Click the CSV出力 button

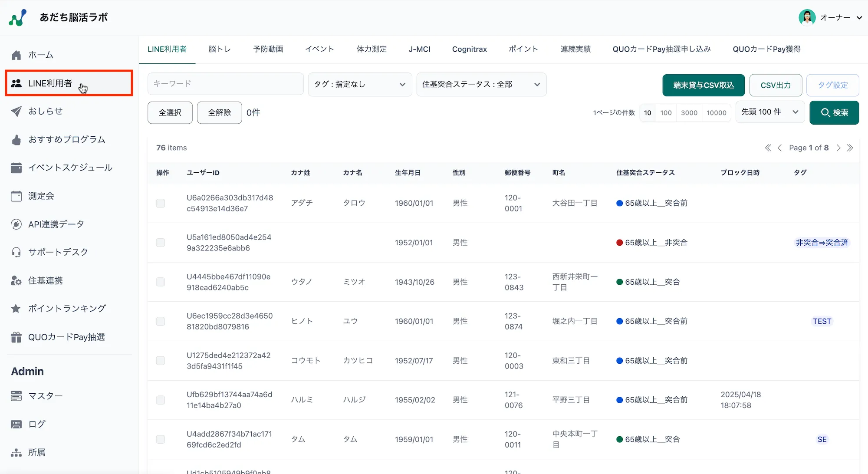click(776, 86)
